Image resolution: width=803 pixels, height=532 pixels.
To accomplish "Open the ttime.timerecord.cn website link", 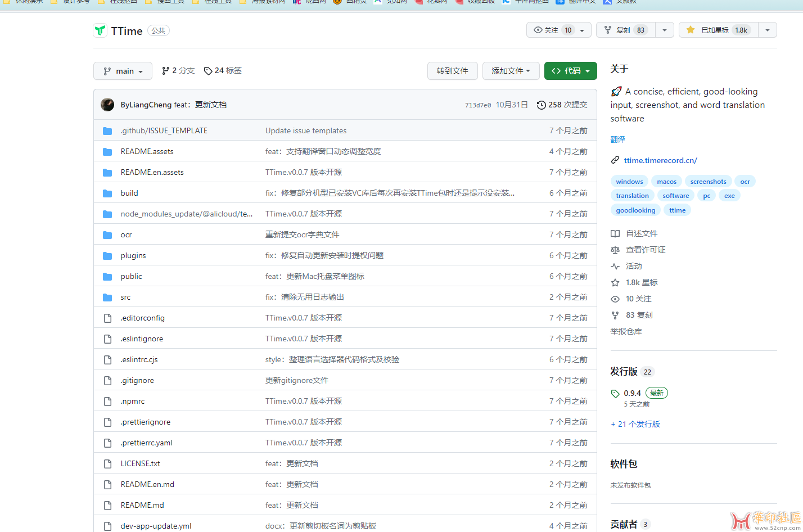I will 660,160.
